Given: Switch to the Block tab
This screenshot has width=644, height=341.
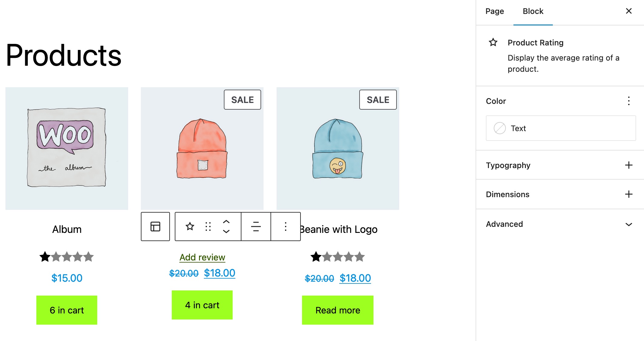Looking at the screenshot, I should pyautogui.click(x=533, y=12).
